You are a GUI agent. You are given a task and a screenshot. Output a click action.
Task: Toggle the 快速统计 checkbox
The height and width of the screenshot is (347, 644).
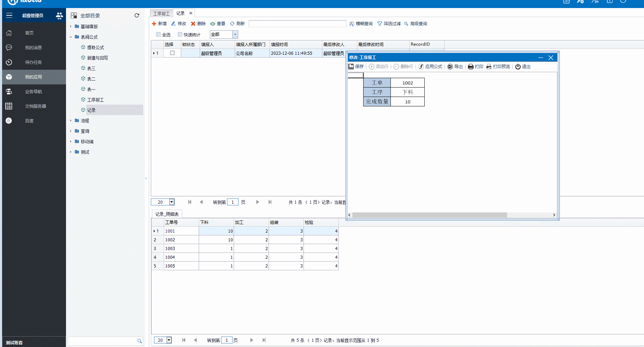click(180, 35)
